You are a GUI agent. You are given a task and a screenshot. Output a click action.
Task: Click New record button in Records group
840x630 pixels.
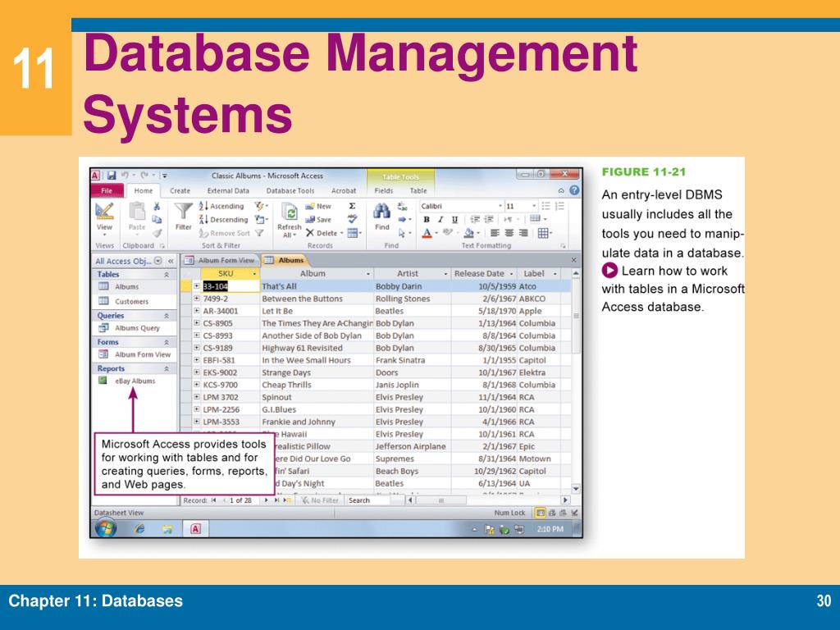tap(318, 206)
